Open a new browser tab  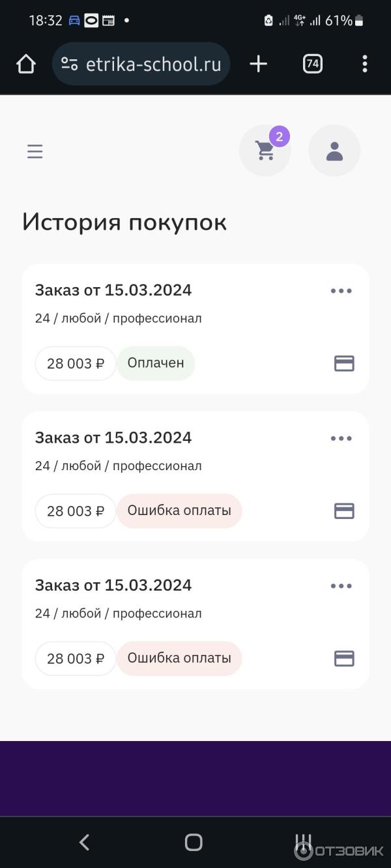pyautogui.click(x=259, y=64)
